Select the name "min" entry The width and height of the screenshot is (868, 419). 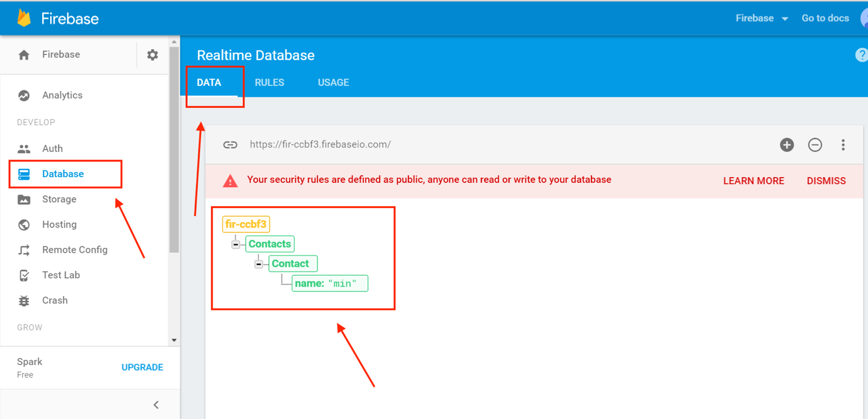(330, 283)
